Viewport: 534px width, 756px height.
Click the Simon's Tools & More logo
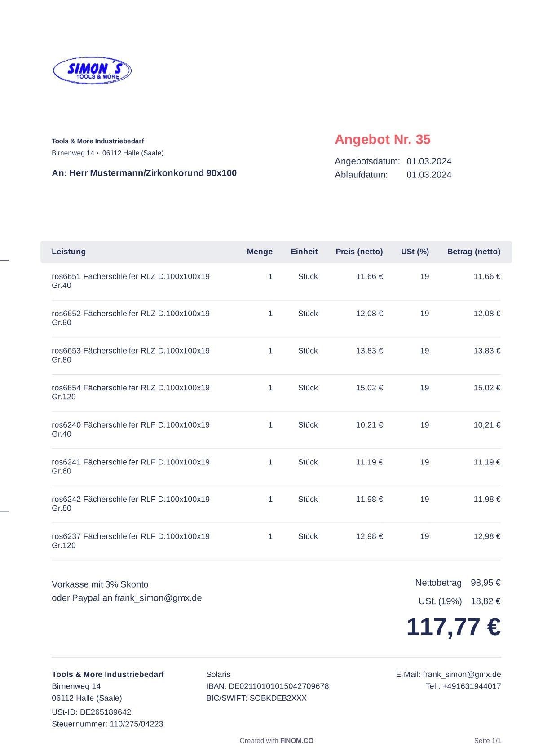click(x=92, y=71)
